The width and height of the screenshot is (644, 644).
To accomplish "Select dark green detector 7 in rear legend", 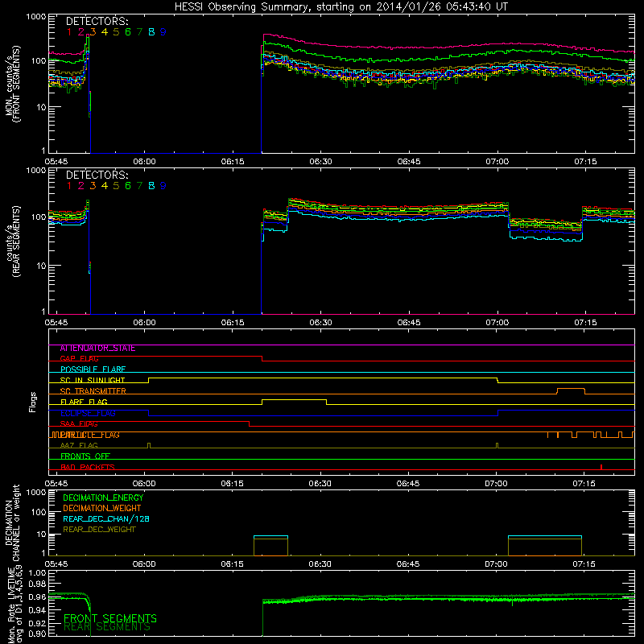I will point(139,186).
